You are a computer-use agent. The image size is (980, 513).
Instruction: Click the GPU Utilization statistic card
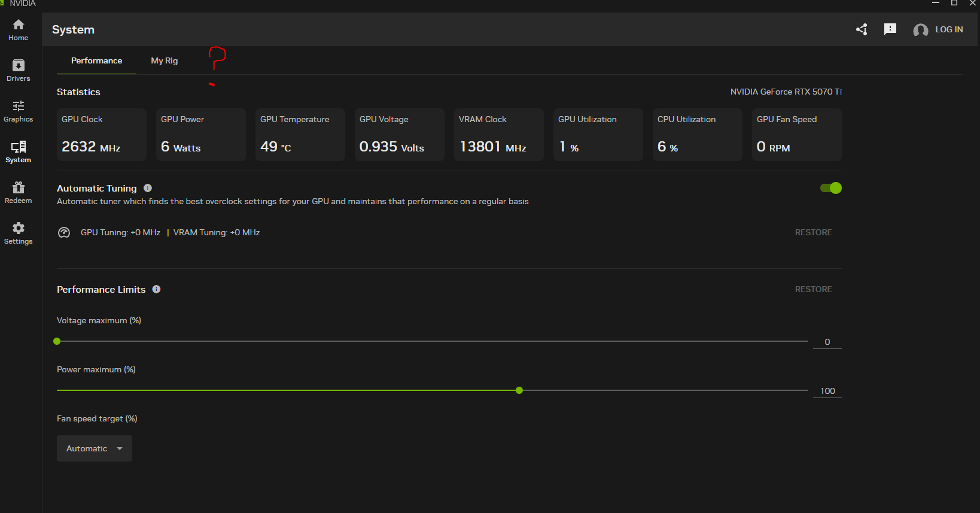598,135
